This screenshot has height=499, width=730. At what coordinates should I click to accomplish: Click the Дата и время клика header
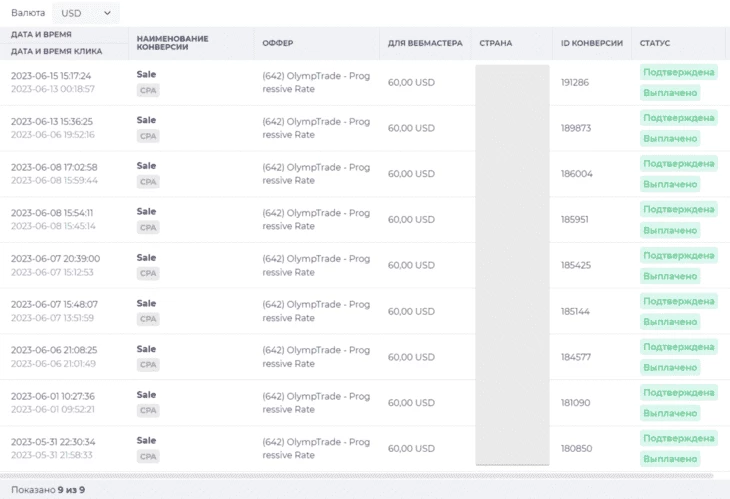(x=56, y=51)
